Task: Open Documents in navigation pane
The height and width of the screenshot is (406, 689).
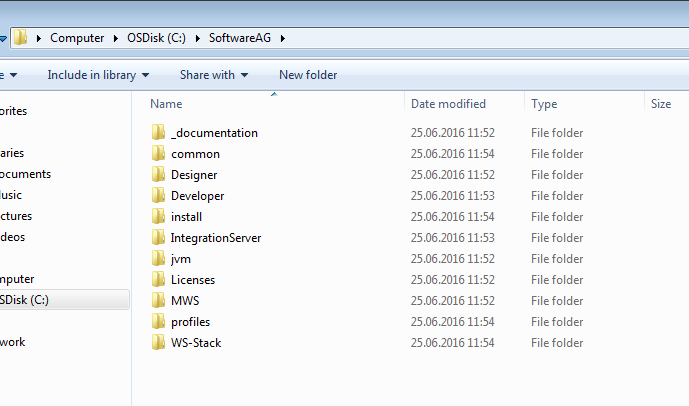Action: (25, 174)
